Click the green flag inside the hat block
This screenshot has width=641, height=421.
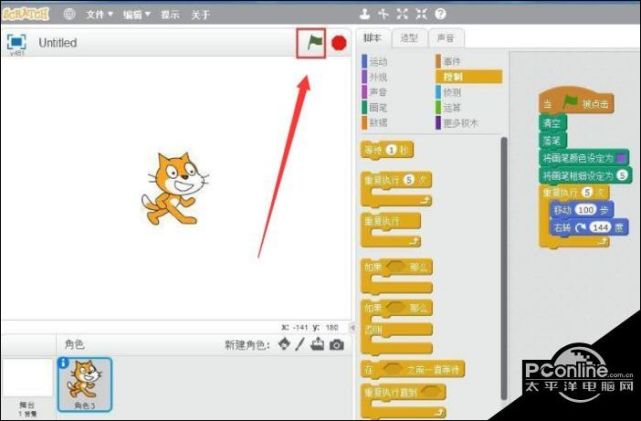pyautogui.click(x=570, y=102)
